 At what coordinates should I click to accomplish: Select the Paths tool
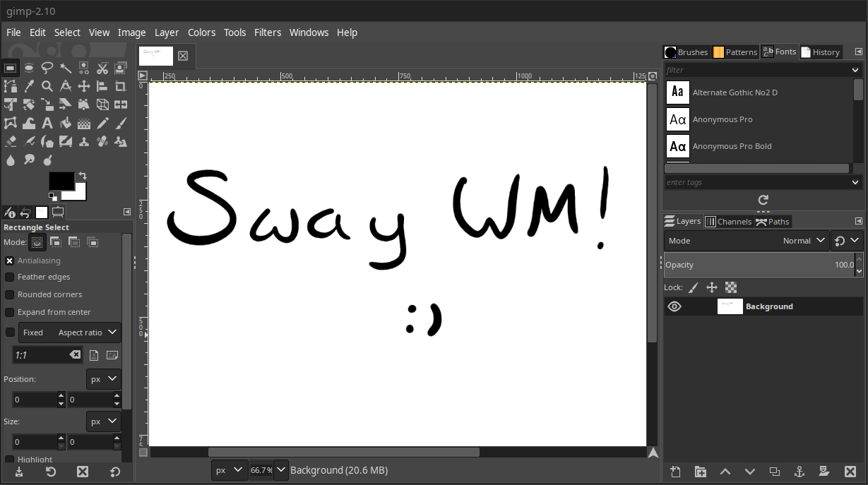click(x=11, y=86)
